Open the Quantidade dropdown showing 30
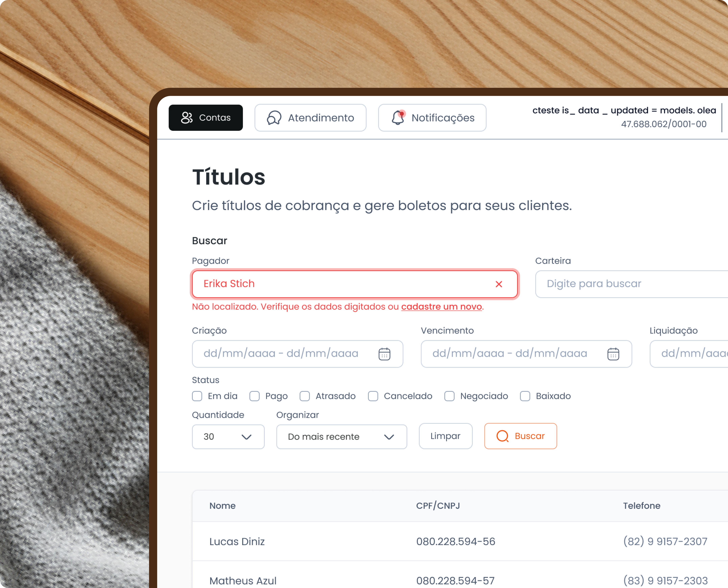This screenshot has height=588, width=728. click(x=228, y=437)
